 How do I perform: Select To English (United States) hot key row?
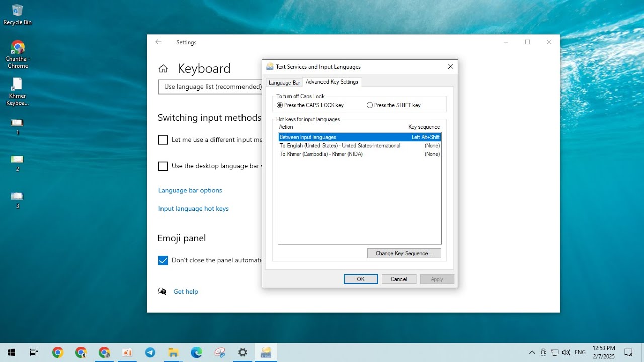pyautogui.click(x=360, y=146)
